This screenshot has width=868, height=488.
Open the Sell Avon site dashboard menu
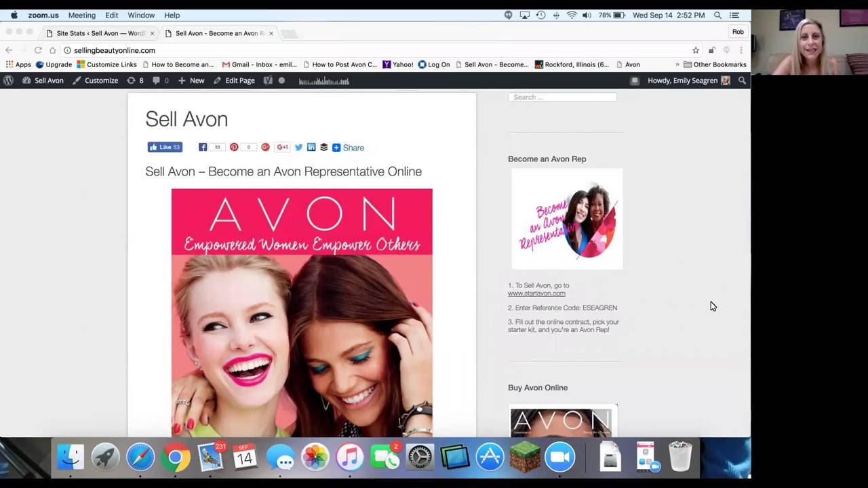click(43, 81)
